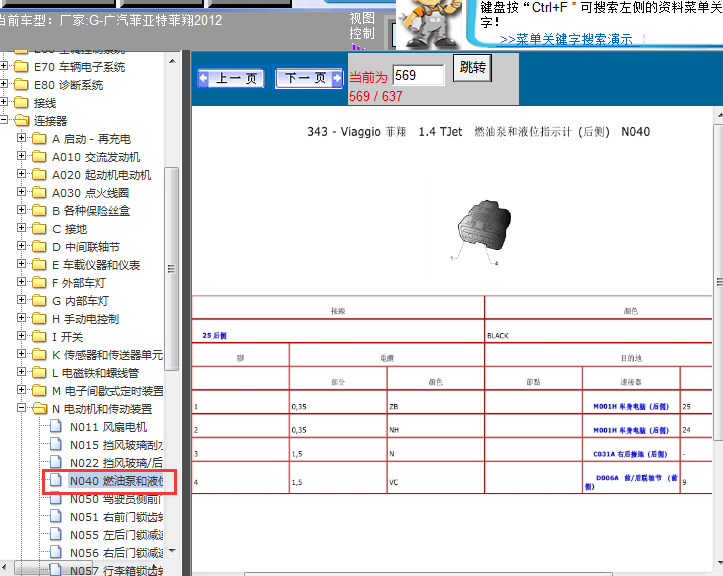Click the 连接器 open folder icon
This screenshot has width=723, height=576.
click(21, 121)
